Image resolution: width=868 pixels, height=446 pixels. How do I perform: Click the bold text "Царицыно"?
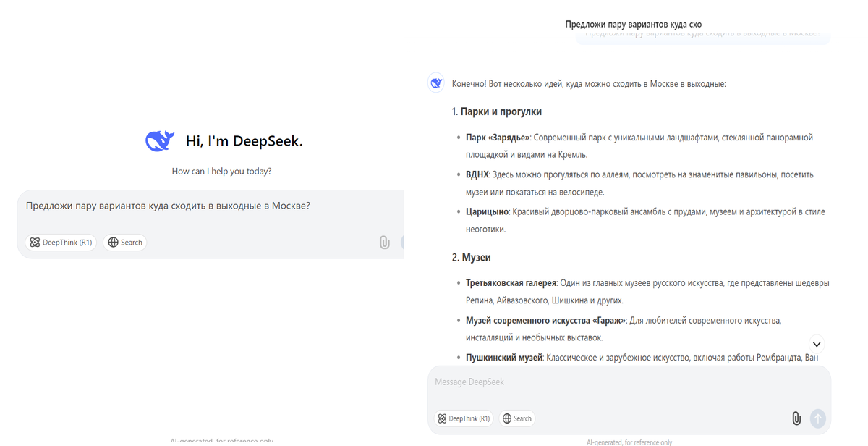click(488, 212)
